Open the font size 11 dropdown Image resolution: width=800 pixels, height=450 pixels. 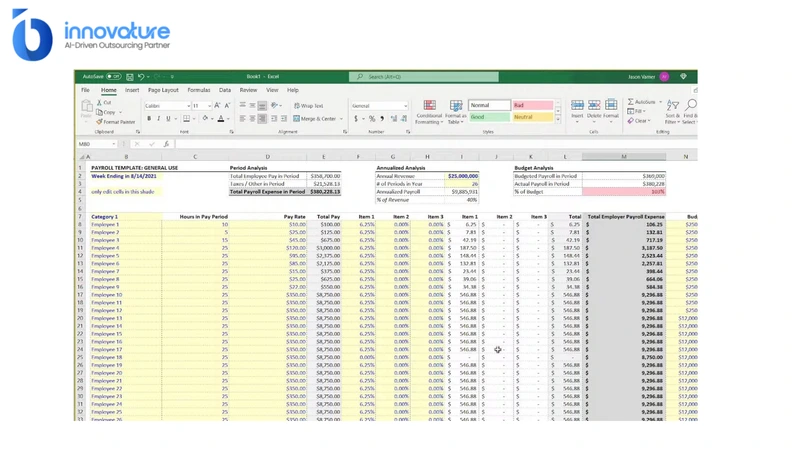[209, 106]
